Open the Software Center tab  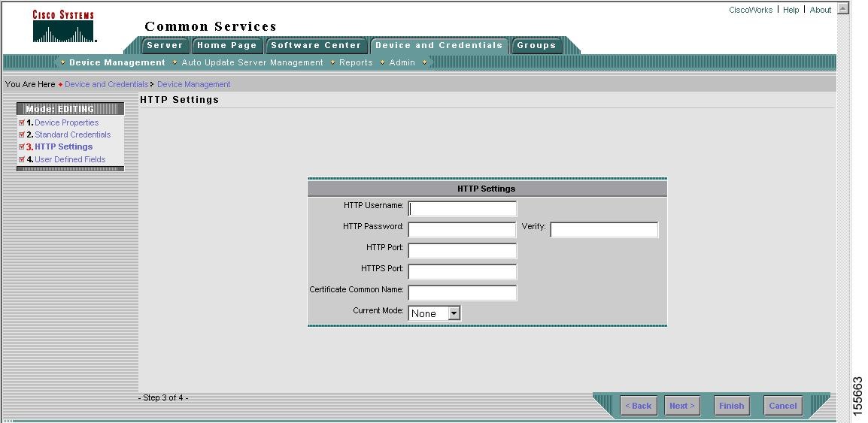[x=316, y=45]
